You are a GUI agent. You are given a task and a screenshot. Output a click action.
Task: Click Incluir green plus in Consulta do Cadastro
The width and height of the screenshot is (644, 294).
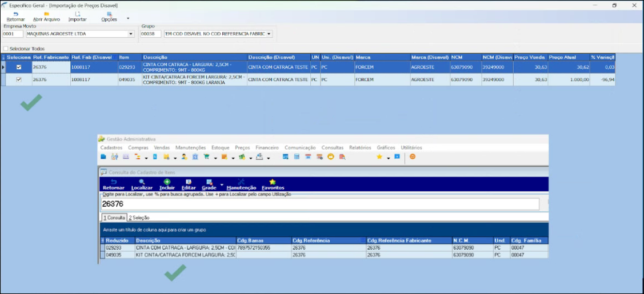coord(167,184)
